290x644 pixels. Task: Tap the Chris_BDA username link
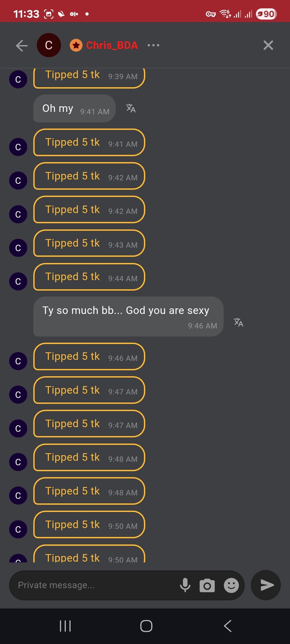pos(112,45)
